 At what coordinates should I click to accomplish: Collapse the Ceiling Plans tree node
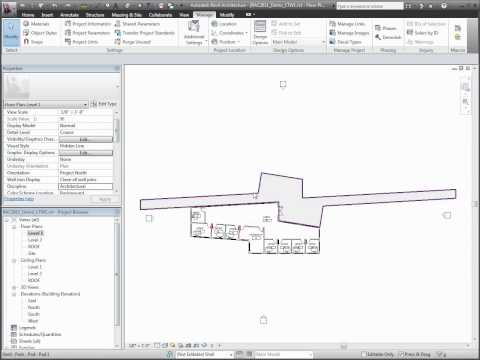pyautogui.click(x=14, y=260)
